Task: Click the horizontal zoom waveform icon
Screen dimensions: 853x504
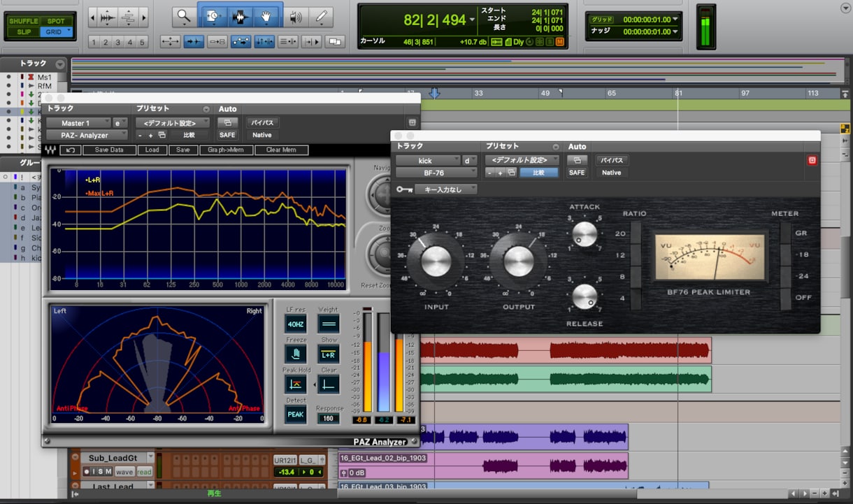Action: 108,17
